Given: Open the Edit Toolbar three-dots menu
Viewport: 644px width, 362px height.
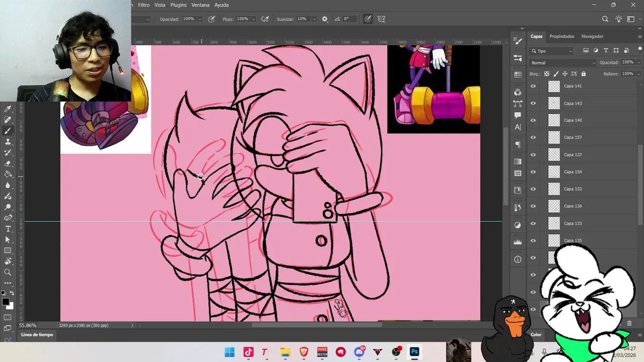Looking at the screenshot, I should (x=8, y=283).
